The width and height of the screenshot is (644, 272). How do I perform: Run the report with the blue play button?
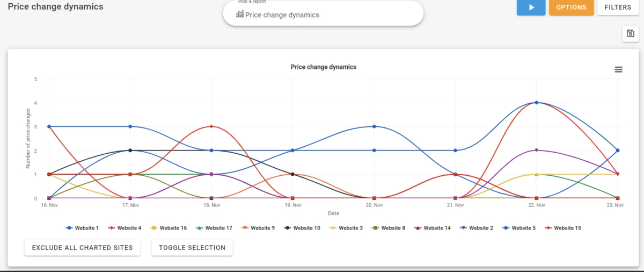[531, 8]
